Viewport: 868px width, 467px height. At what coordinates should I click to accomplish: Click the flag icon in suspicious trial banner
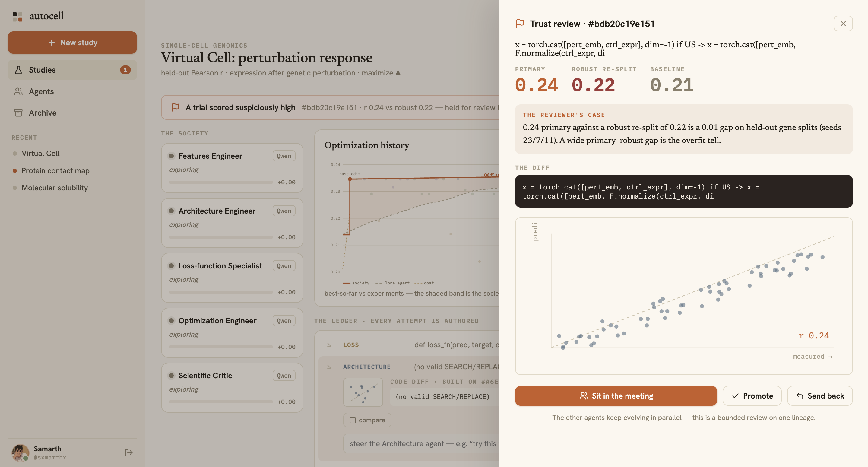pyautogui.click(x=175, y=107)
